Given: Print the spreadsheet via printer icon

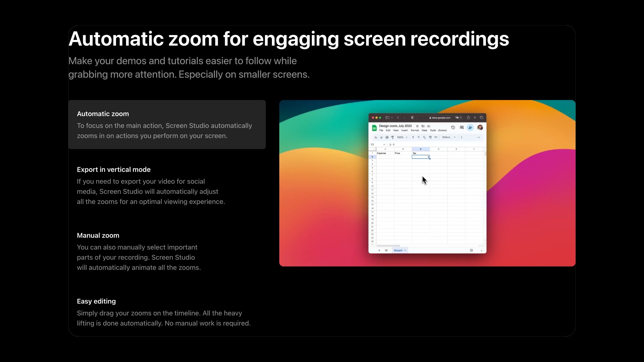Looking at the screenshot, I should pyautogui.click(x=387, y=137).
